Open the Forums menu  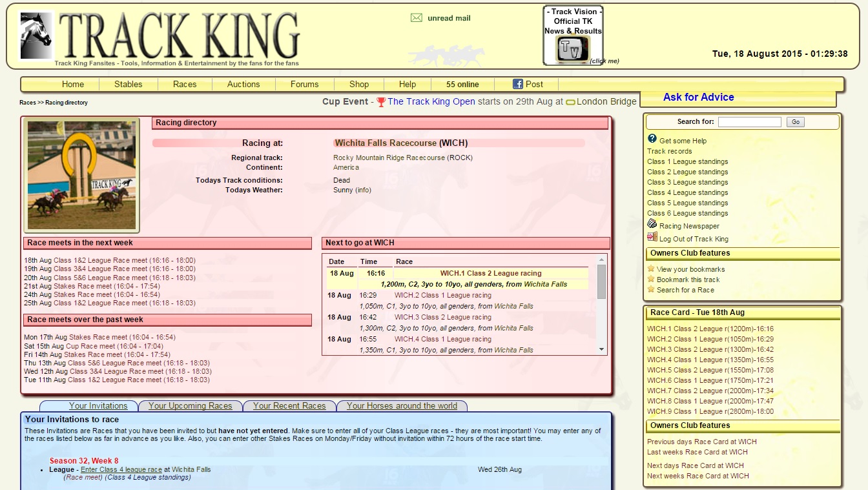pos(304,84)
